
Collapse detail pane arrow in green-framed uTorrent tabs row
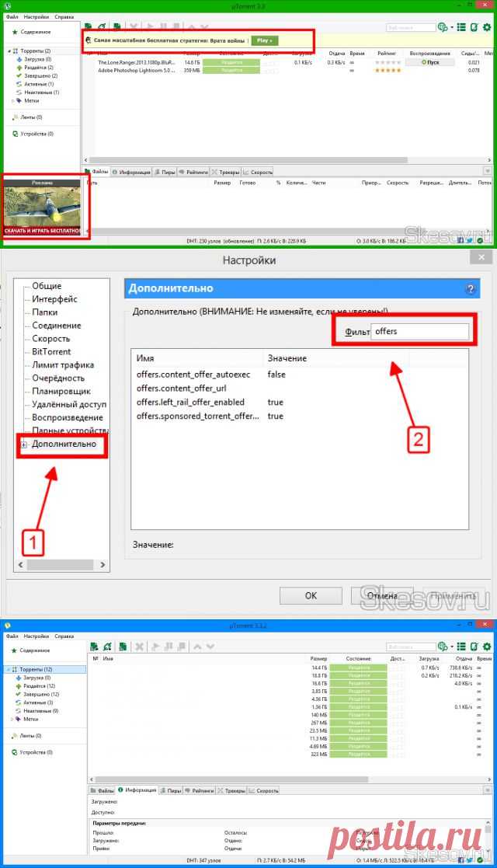487,171
